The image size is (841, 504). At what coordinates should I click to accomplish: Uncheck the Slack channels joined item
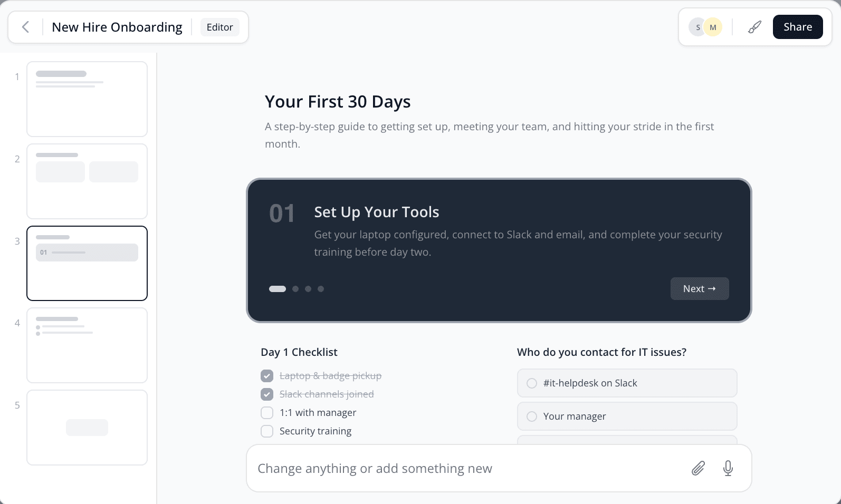267,394
